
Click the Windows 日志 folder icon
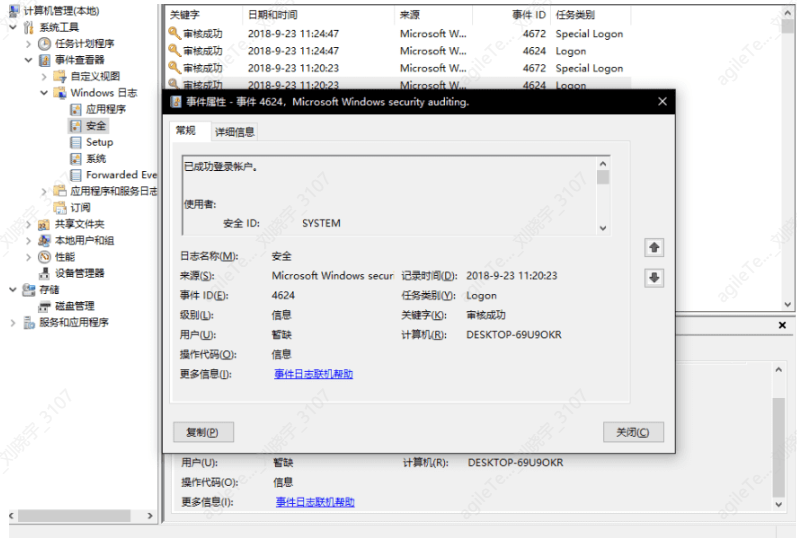pyautogui.click(x=60, y=93)
